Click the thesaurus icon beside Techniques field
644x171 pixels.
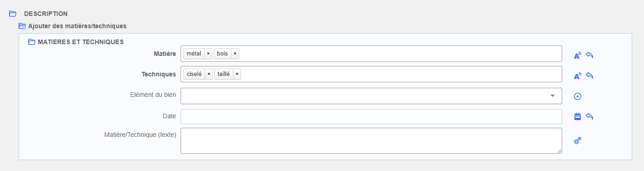click(x=577, y=76)
